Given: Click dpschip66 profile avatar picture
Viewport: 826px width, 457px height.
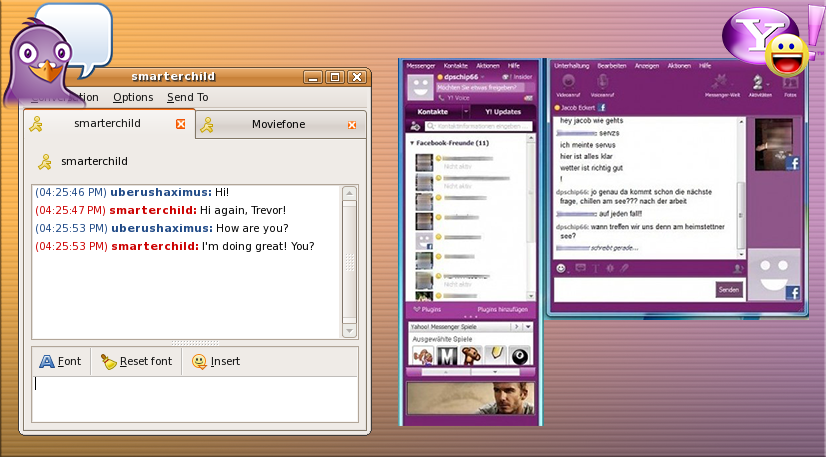Looking at the screenshot, I should point(420,87).
